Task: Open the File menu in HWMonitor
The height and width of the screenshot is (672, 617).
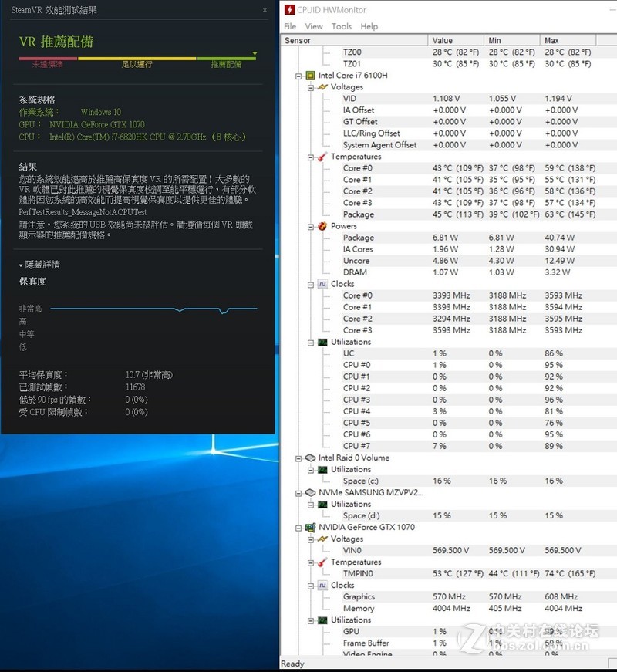Action: (290, 26)
